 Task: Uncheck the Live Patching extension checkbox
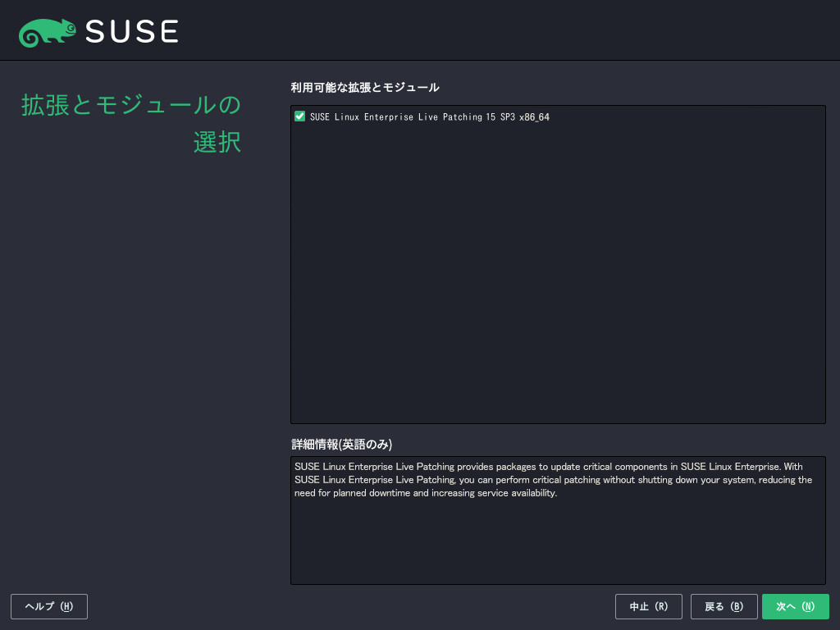point(299,116)
